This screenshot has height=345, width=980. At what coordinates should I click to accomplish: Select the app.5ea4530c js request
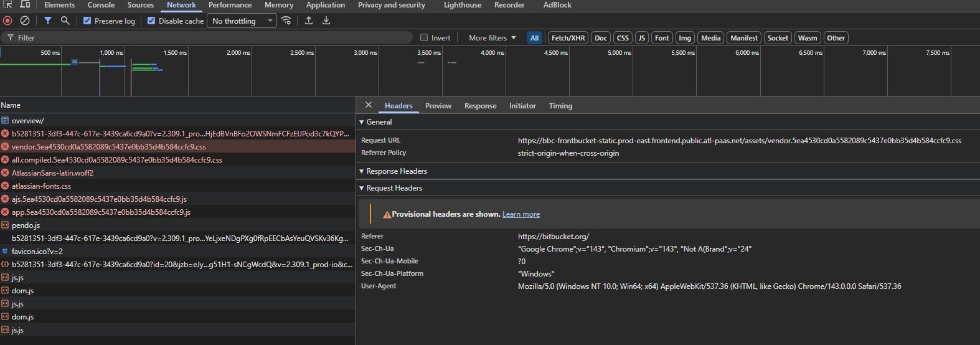coord(177,212)
